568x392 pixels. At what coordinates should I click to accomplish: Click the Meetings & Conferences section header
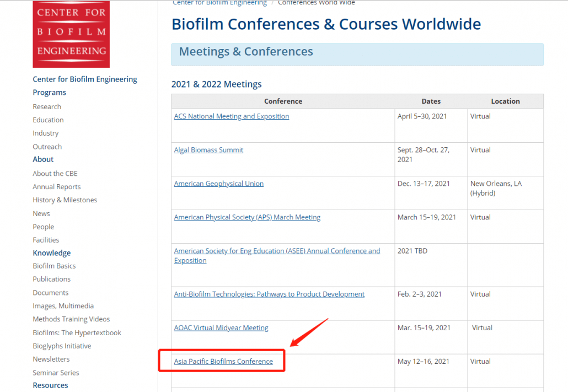click(x=246, y=52)
